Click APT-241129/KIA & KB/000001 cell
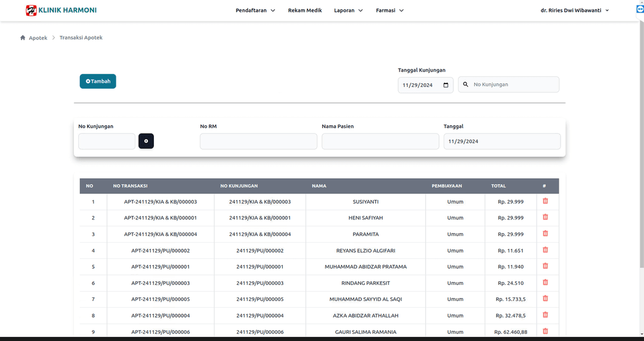Screen dimensions: 644x341 (160, 218)
